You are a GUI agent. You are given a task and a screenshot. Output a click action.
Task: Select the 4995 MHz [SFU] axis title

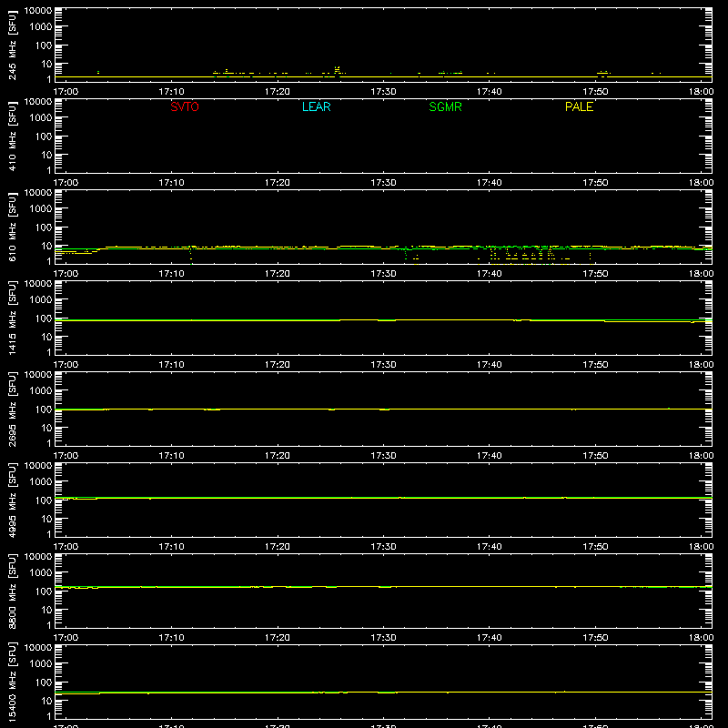pyautogui.click(x=12, y=500)
